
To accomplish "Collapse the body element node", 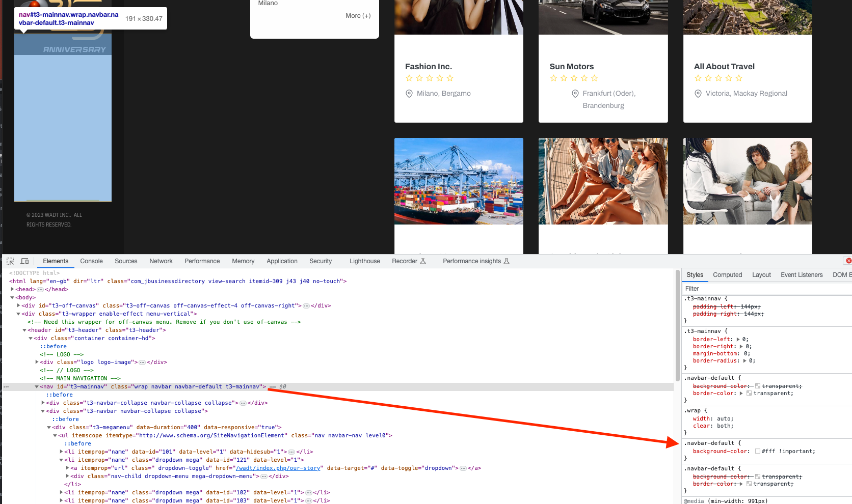I will click(12, 297).
